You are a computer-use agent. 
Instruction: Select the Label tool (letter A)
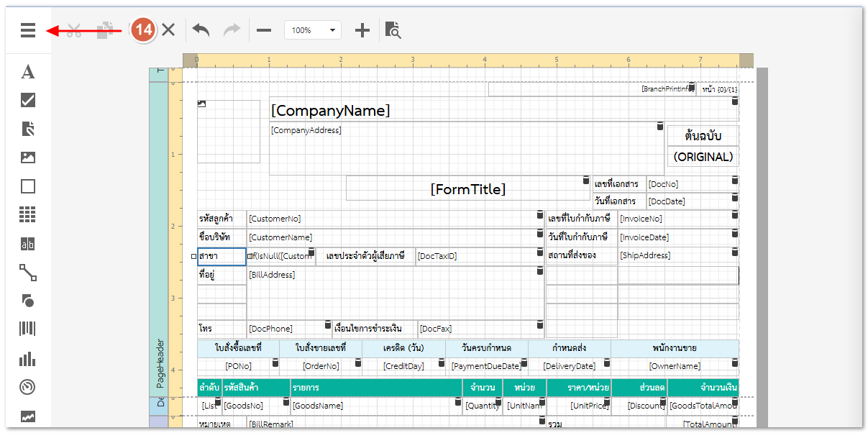pyautogui.click(x=28, y=72)
